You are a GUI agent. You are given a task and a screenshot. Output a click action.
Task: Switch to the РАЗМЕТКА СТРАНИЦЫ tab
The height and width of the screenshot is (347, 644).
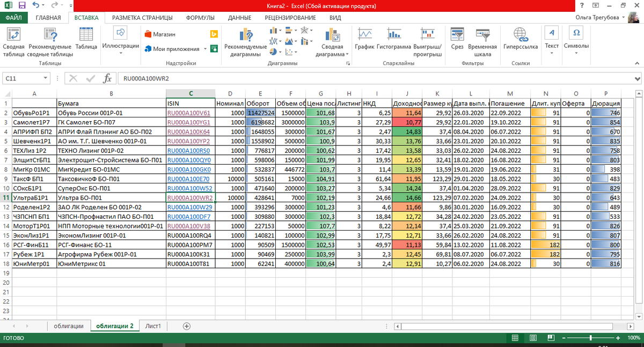click(142, 18)
